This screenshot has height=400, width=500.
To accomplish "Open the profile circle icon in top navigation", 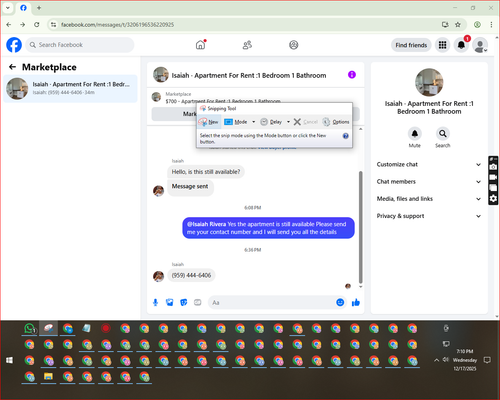I will click(x=294, y=45).
